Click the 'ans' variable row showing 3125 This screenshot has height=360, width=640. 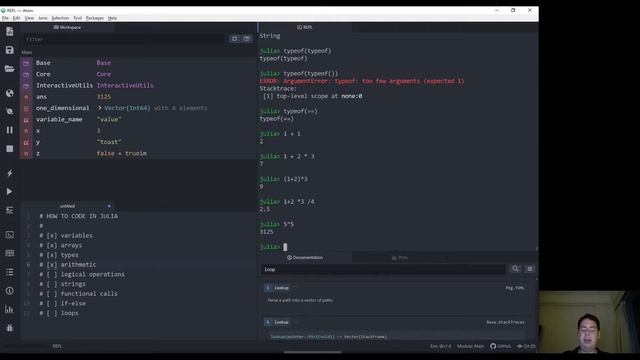[x=138, y=97]
